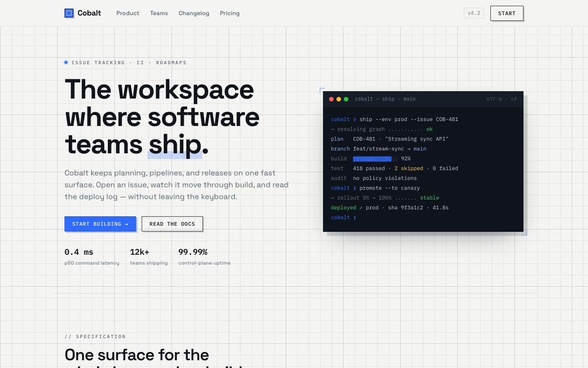The height and width of the screenshot is (368, 588).
Task: Click the red terminal window dot
Action: [x=332, y=99]
